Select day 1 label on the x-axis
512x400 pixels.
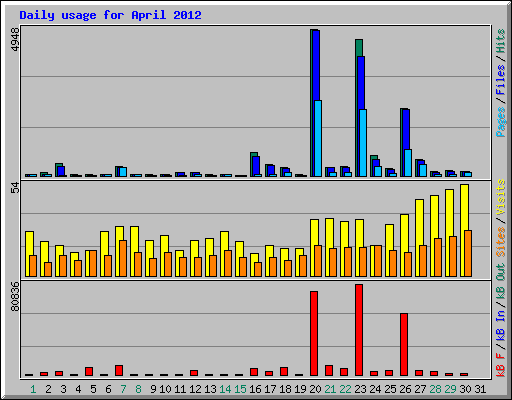(33, 389)
